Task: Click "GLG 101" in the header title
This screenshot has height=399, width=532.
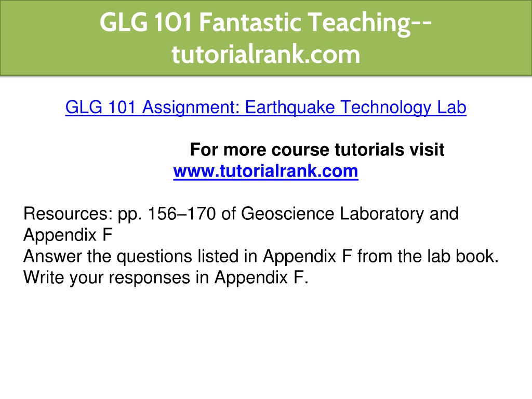Action: [146, 22]
